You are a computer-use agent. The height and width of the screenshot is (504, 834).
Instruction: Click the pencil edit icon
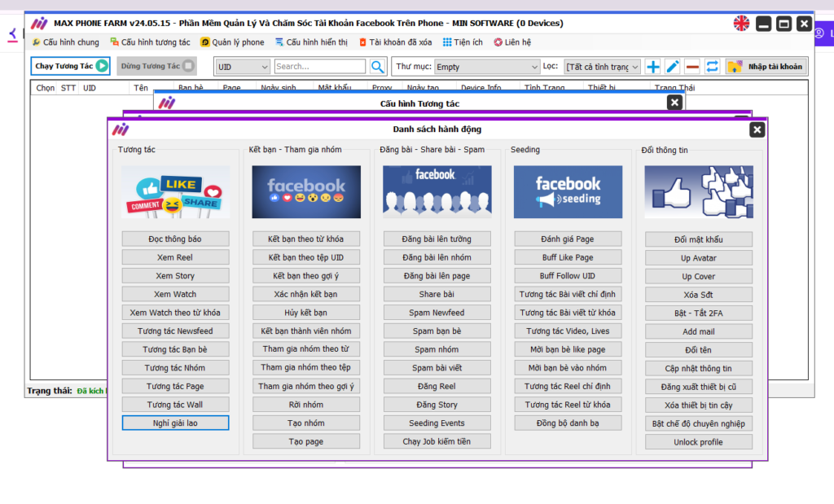pos(673,67)
